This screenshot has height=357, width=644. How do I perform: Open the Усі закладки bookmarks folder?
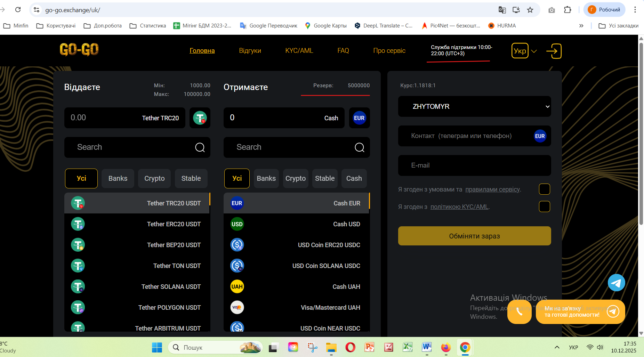pos(618,26)
